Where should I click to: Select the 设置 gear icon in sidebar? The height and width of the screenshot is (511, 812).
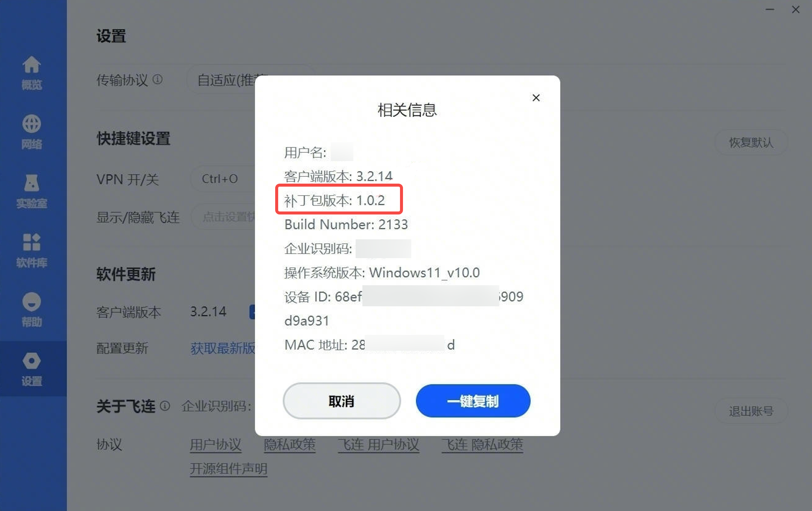pyautogui.click(x=32, y=369)
